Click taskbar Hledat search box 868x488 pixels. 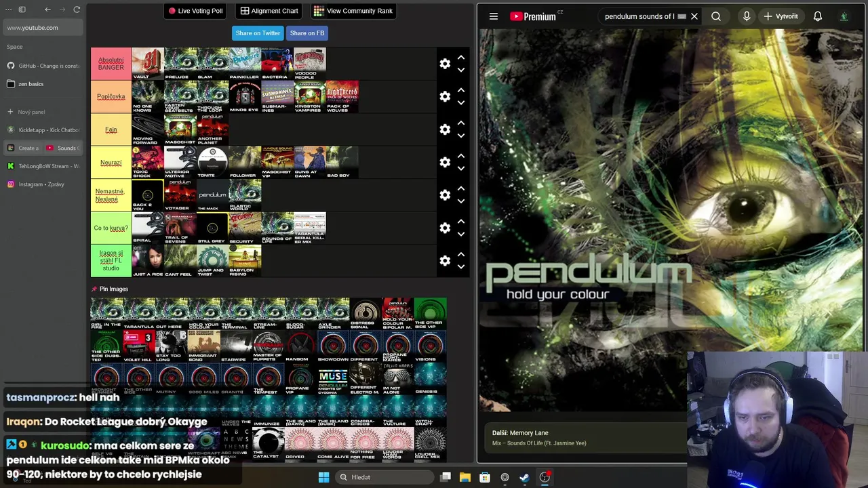[383, 477]
